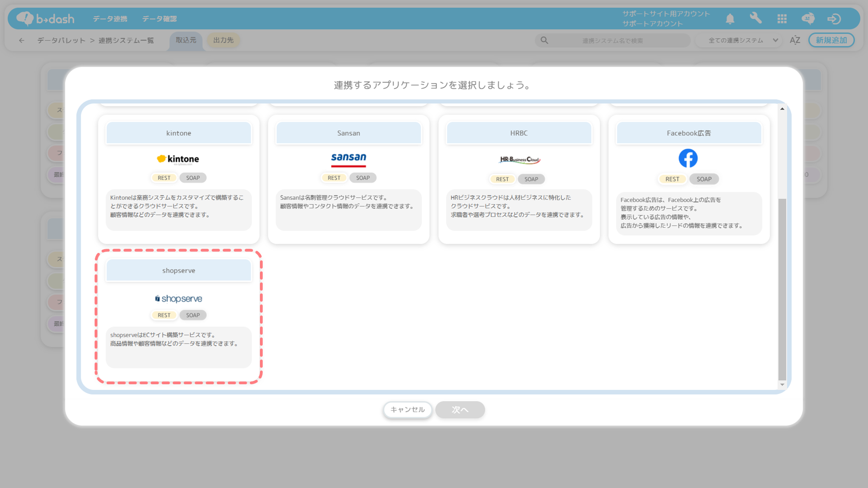Click the scrollbar down arrow in the modal
868x488 pixels.
(x=782, y=385)
